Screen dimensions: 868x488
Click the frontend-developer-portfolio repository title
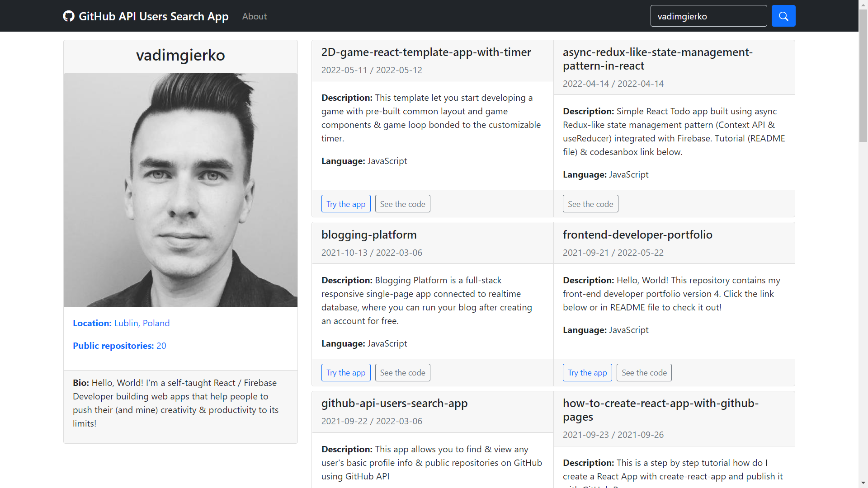637,234
